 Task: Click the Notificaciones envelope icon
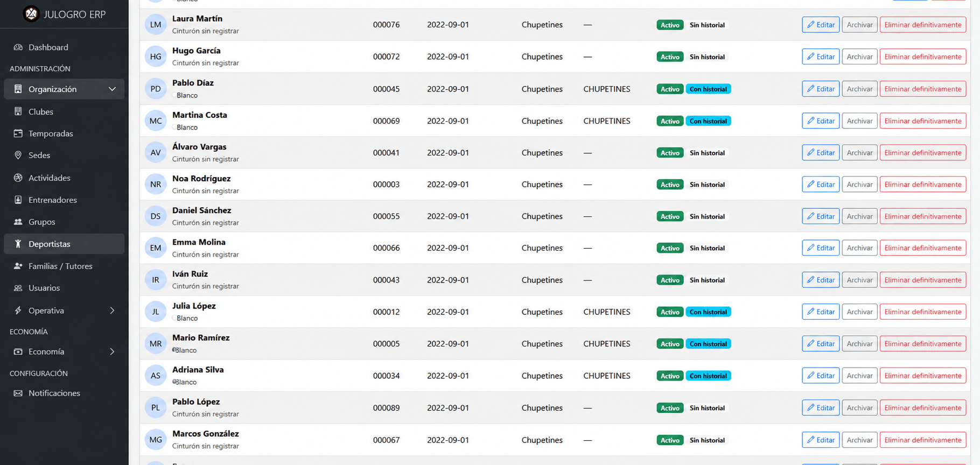18,393
